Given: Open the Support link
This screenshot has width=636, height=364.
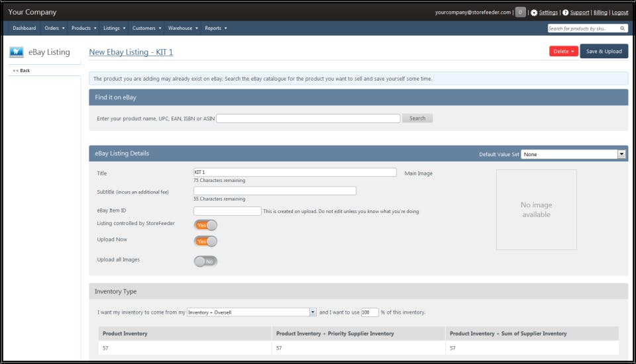Looking at the screenshot, I should 579,13.
